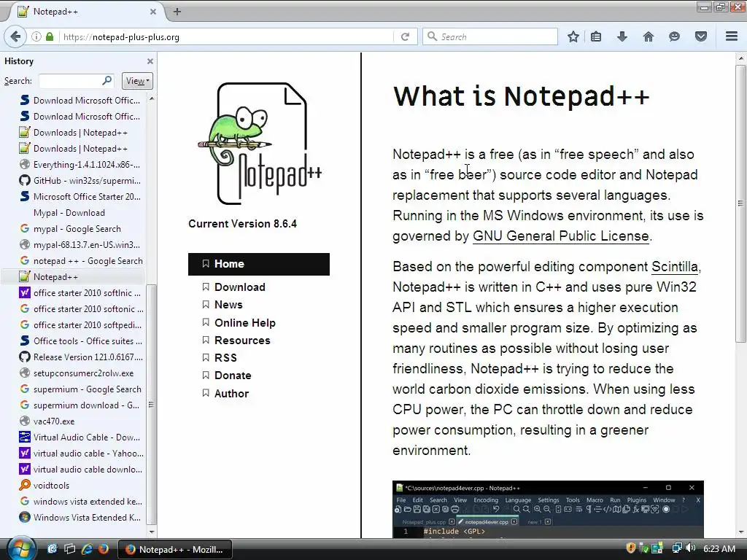The width and height of the screenshot is (747, 560).
Task: Click the browser Search field
Action: click(490, 36)
